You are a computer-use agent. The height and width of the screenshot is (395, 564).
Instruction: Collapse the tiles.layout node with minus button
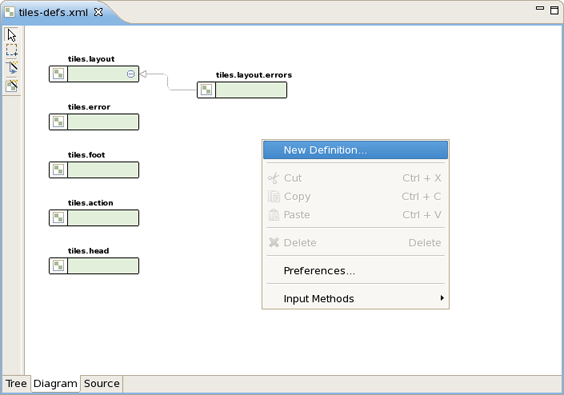(131, 74)
